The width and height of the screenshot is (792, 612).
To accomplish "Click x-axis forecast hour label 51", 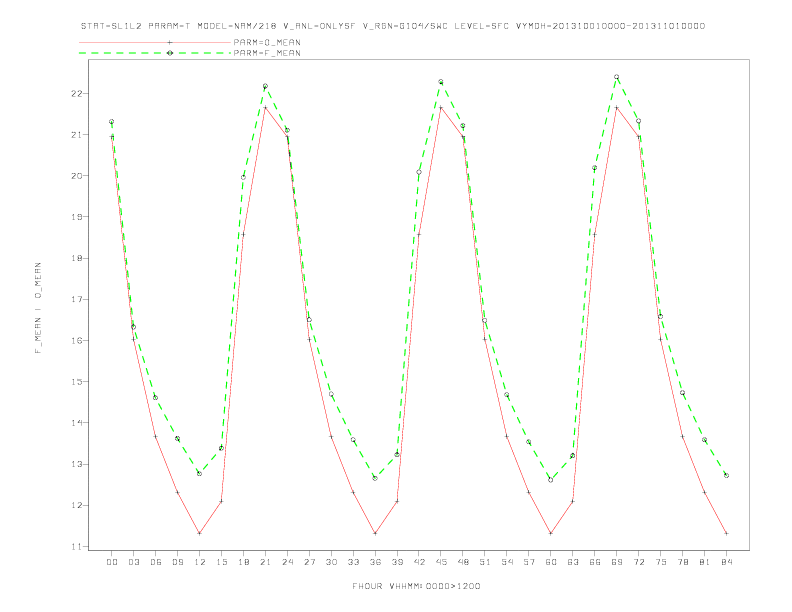I will [485, 562].
